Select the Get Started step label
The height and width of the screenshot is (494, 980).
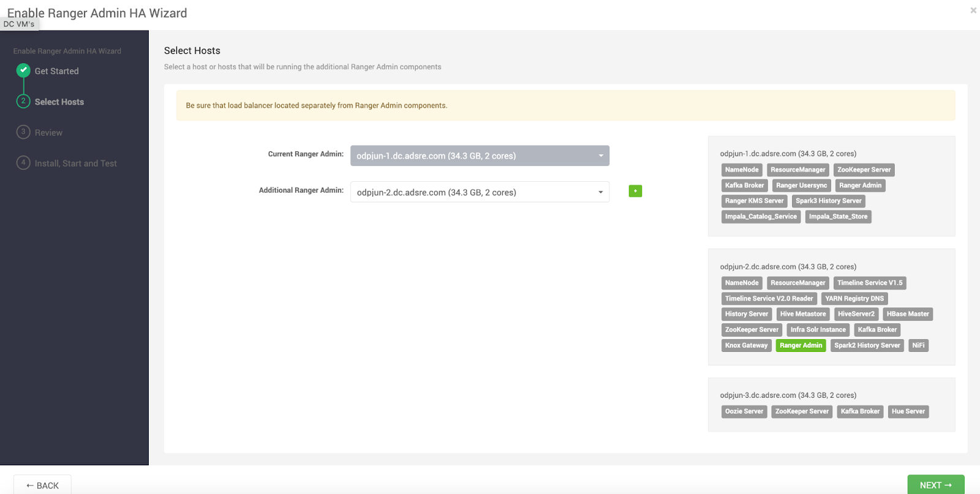click(57, 71)
